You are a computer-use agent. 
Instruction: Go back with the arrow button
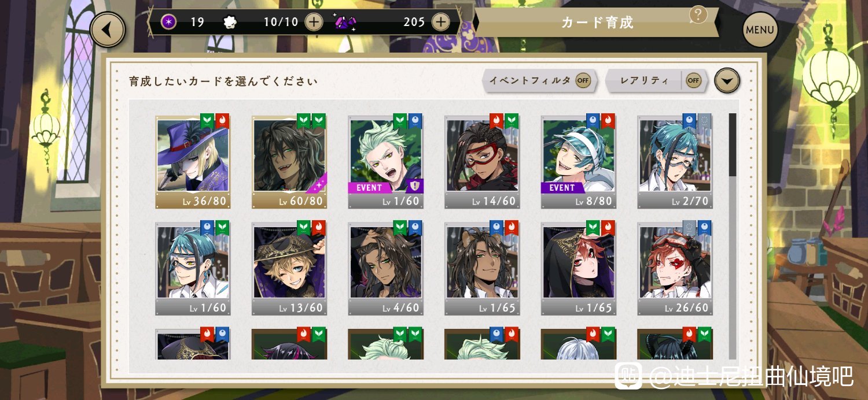pos(108,29)
